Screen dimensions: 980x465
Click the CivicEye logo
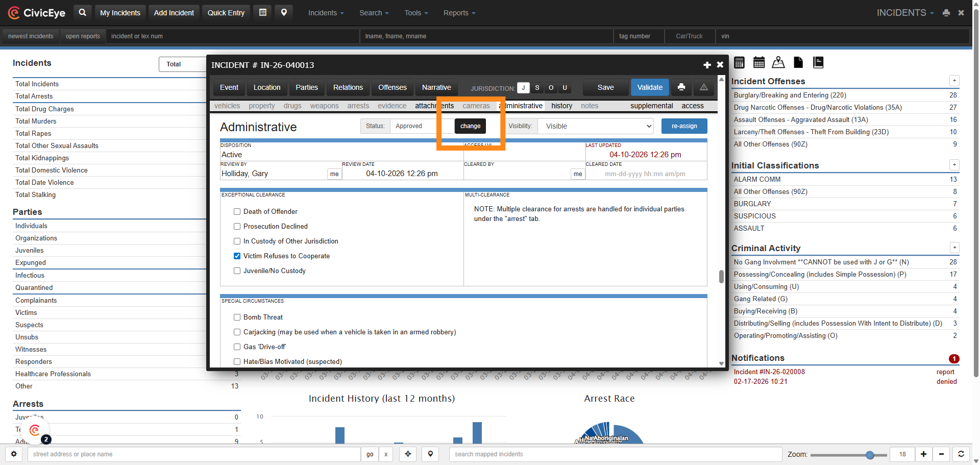tap(37, 13)
